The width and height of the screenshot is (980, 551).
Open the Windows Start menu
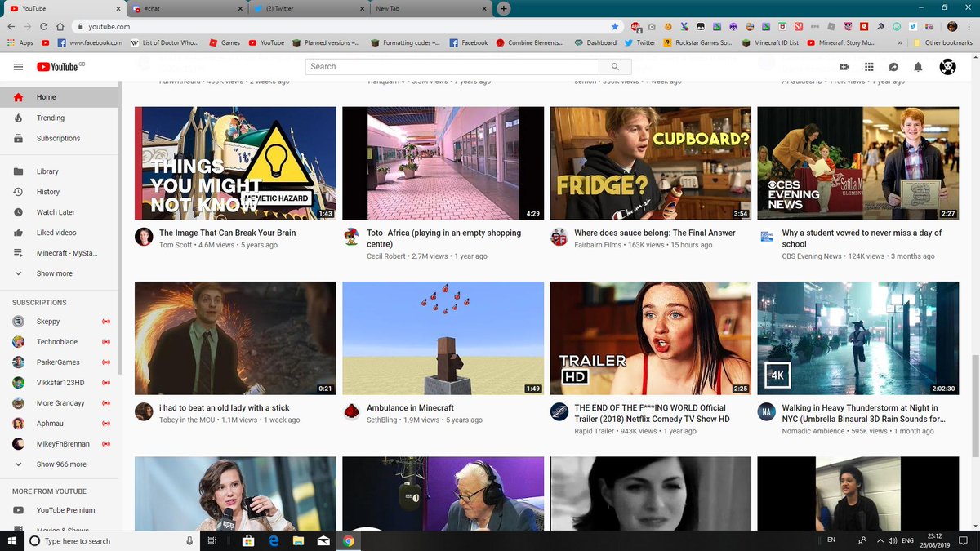click(x=12, y=540)
